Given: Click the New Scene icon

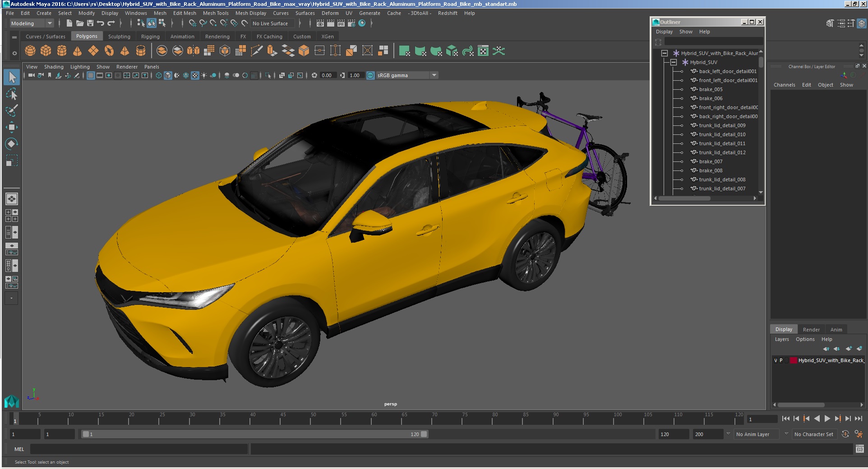Looking at the screenshot, I should (x=69, y=23).
